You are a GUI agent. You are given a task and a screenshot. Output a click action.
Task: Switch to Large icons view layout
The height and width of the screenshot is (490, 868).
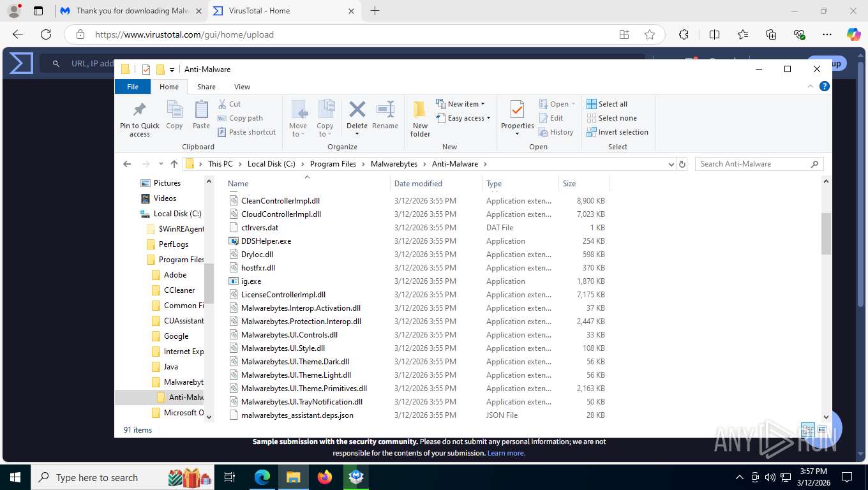pos(821,430)
